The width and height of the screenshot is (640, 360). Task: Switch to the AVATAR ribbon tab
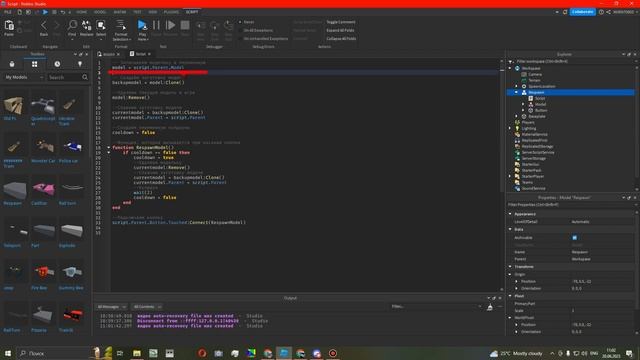120,12
